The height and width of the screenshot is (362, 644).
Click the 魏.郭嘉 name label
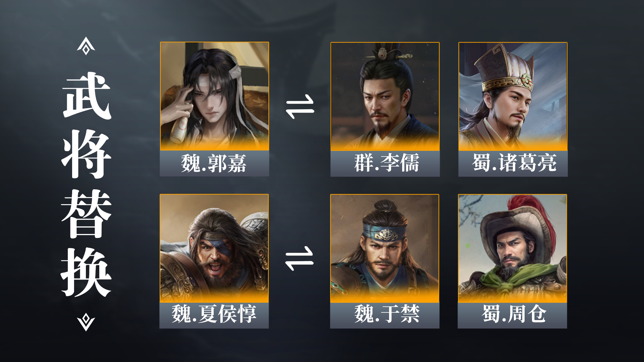214,164
